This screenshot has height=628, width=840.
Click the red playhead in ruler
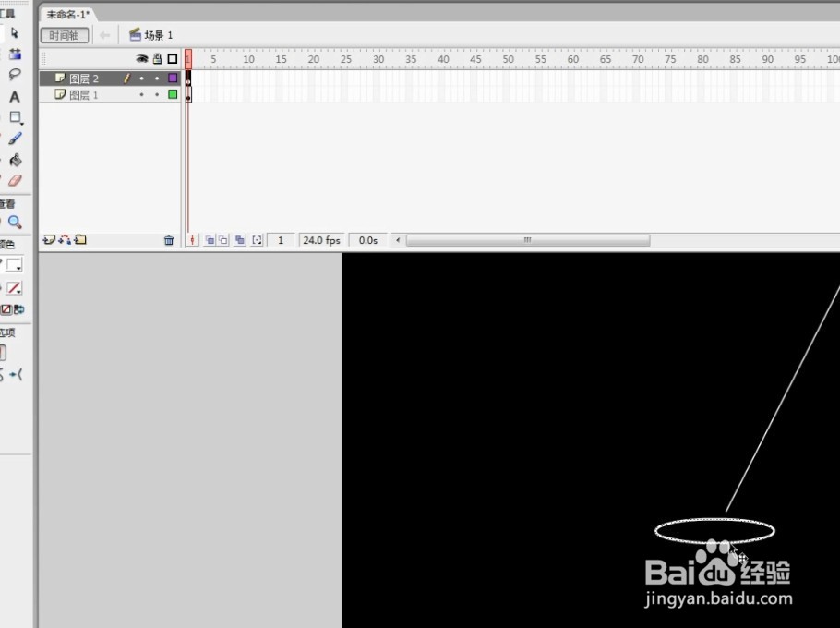[x=188, y=59]
